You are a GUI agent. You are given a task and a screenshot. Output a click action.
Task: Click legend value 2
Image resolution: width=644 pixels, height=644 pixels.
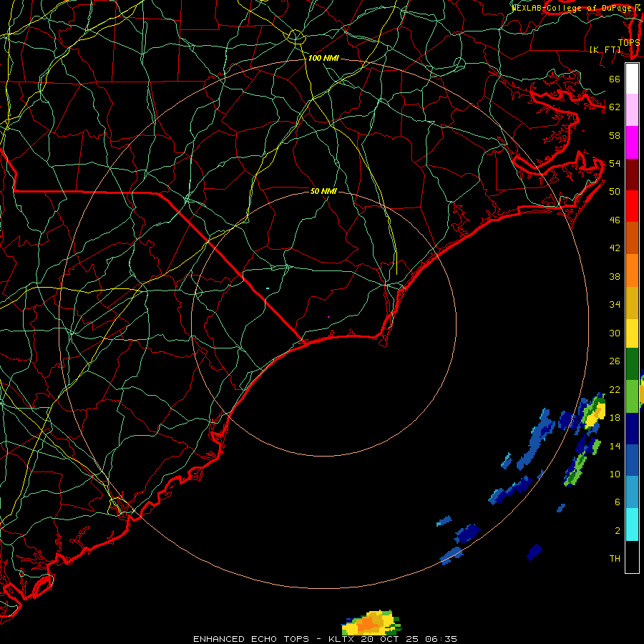pos(618,531)
